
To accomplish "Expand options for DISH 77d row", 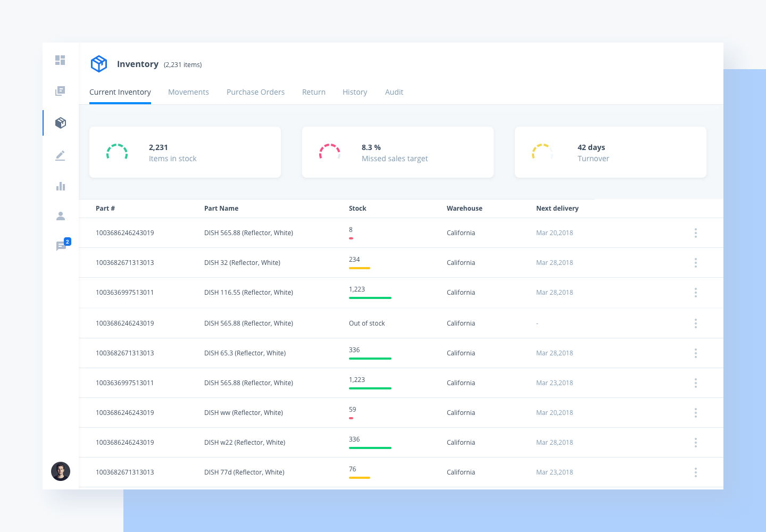I will coord(696,472).
